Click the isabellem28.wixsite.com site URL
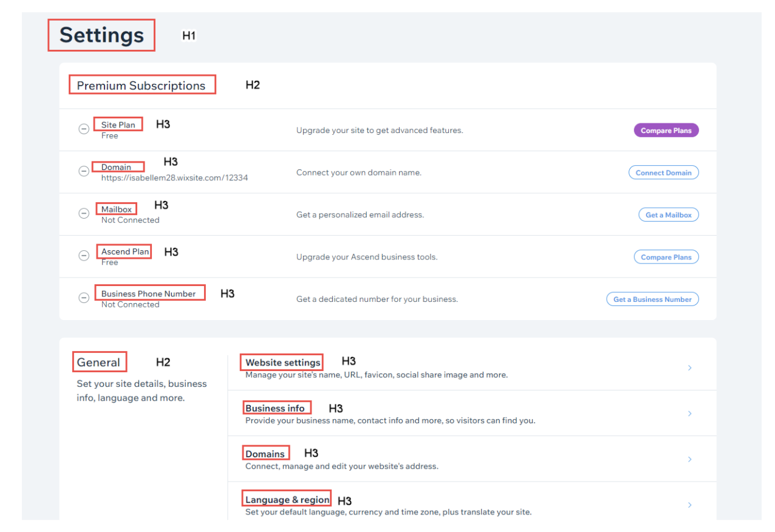Viewport: 775px width, 532px height. 174,178
